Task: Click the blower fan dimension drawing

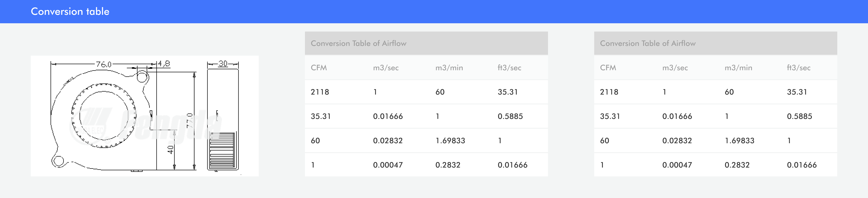Action: [144, 116]
